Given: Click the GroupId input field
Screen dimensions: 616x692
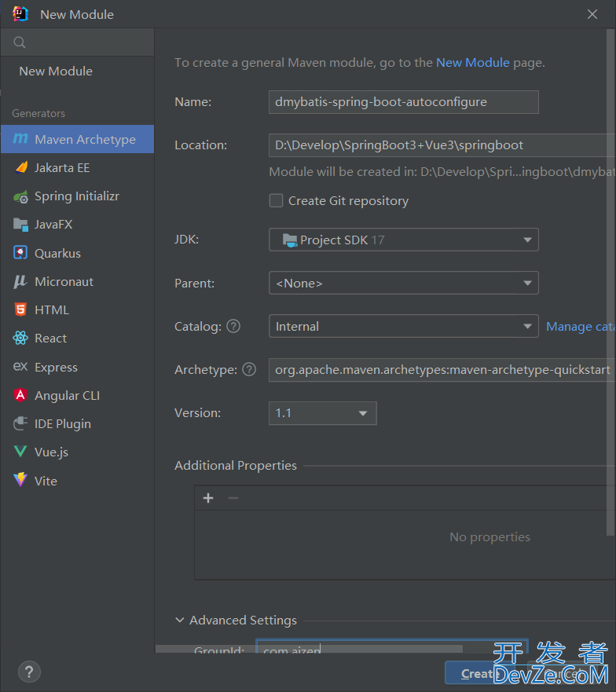Looking at the screenshot, I should tap(392, 646).
